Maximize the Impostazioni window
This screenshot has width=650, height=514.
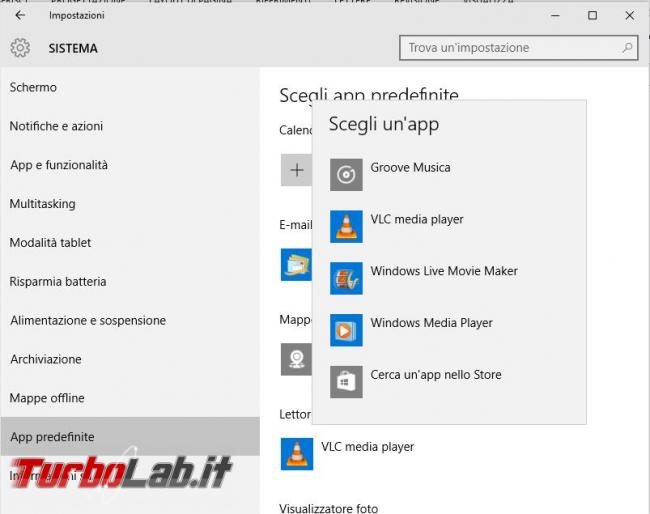pyautogui.click(x=593, y=16)
